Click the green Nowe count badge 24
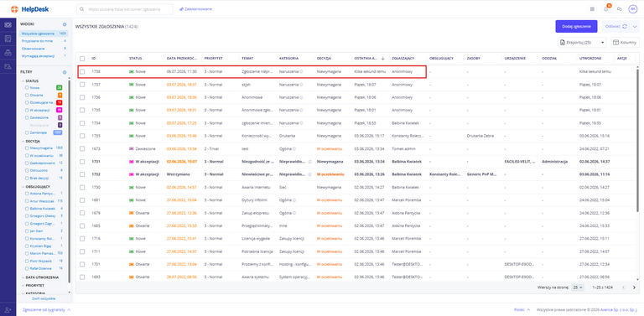This screenshot has height=316, width=644. (x=60, y=87)
